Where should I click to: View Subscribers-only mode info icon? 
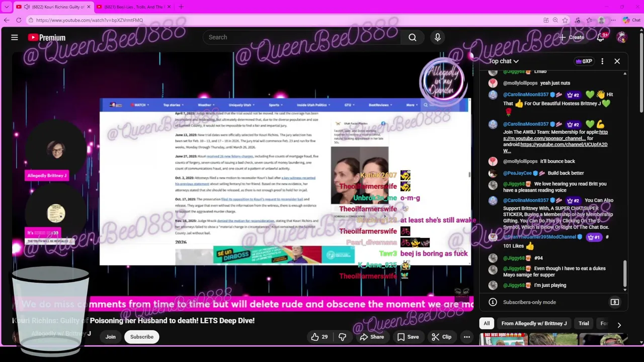(493, 302)
